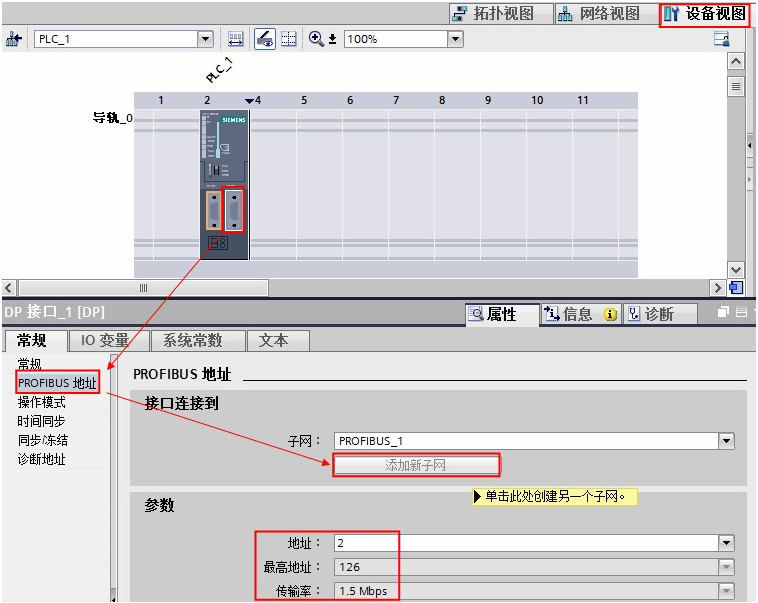This screenshot has width=758, height=603.
Task: Select the IO 变量 sub-tab
Action: click(x=108, y=340)
